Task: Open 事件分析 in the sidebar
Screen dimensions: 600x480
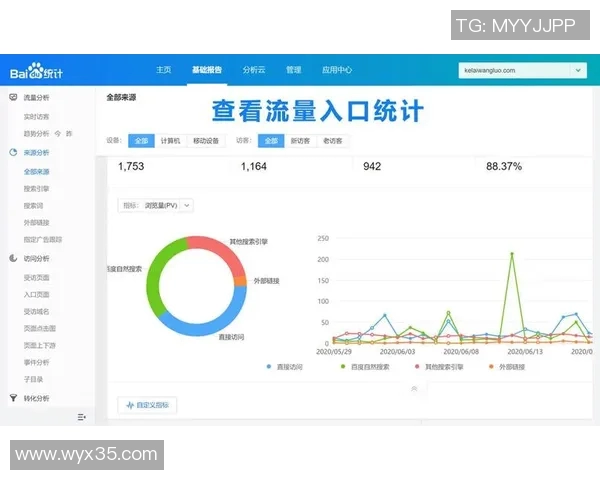Action: point(36,362)
